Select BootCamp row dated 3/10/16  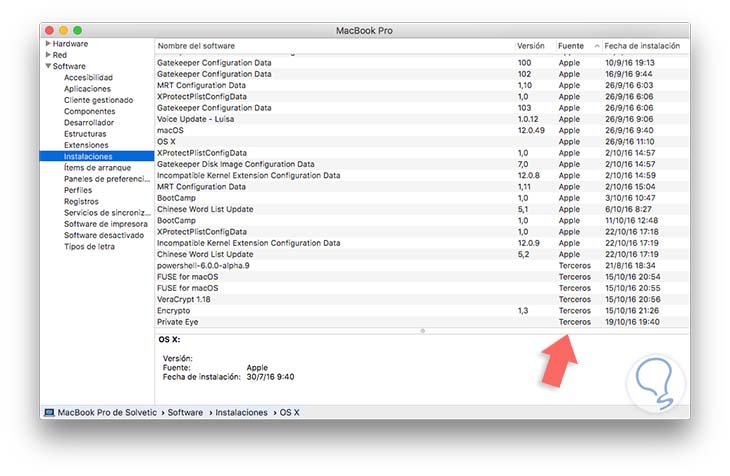click(422, 197)
